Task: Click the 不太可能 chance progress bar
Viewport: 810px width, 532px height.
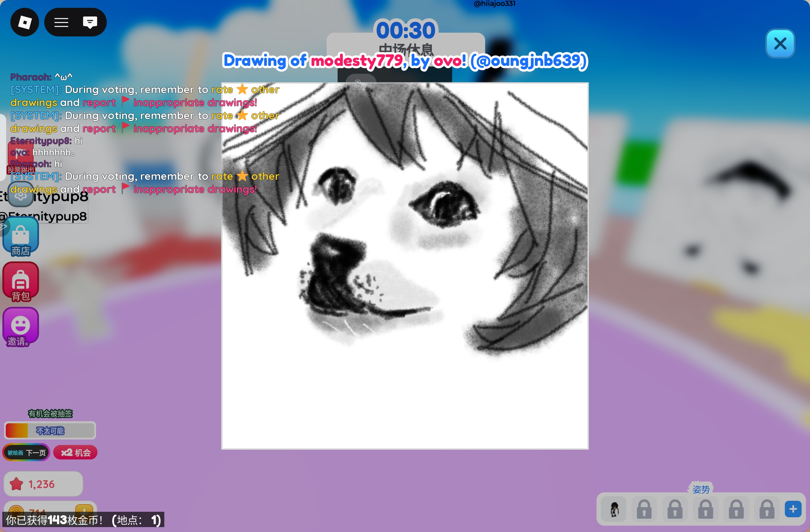Action: [x=50, y=431]
